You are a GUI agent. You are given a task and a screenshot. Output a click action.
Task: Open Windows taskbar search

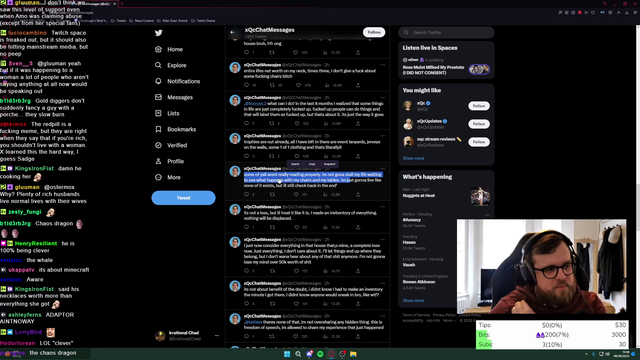pyautogui.click(x=298, y=354)
